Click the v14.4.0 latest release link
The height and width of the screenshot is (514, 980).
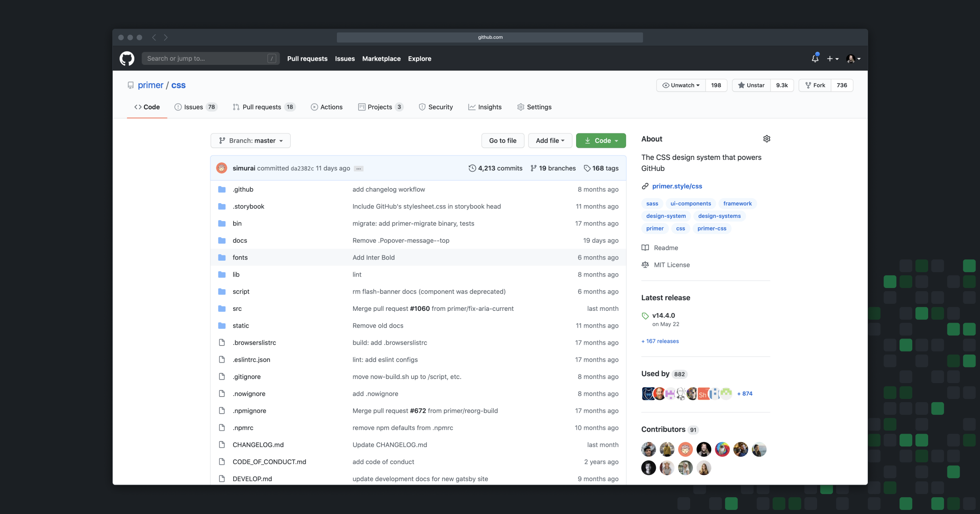point(664,315)
